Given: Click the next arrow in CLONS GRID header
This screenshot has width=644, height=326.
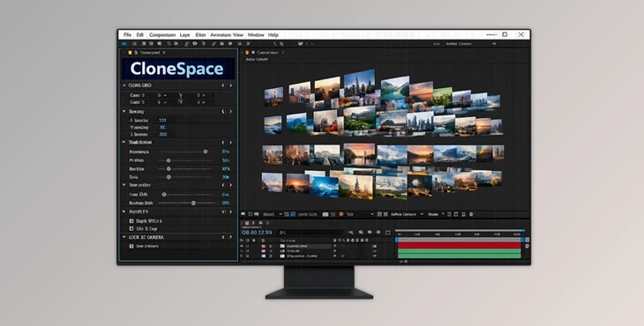Looking at the screenshot, I should click(230, 85).
